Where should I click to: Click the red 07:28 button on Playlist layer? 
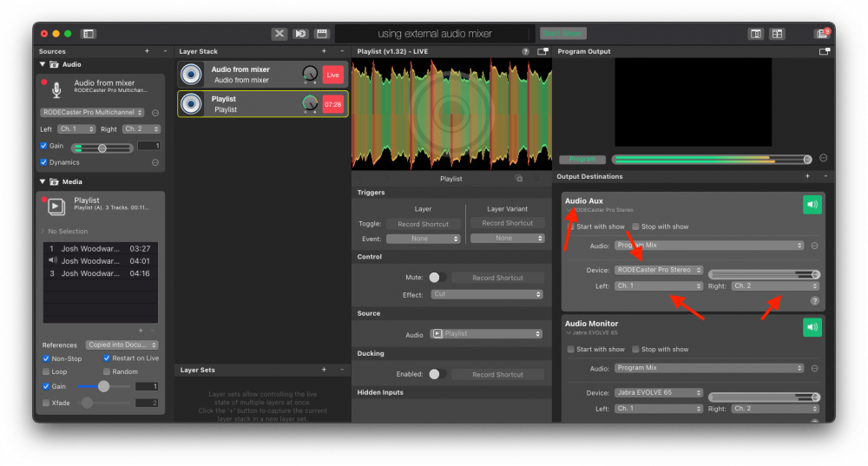click(332, 104)
